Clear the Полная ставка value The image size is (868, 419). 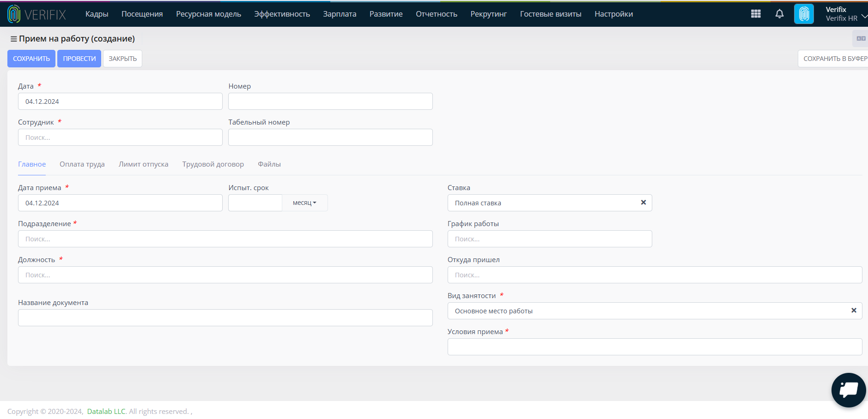click(643, 203)
